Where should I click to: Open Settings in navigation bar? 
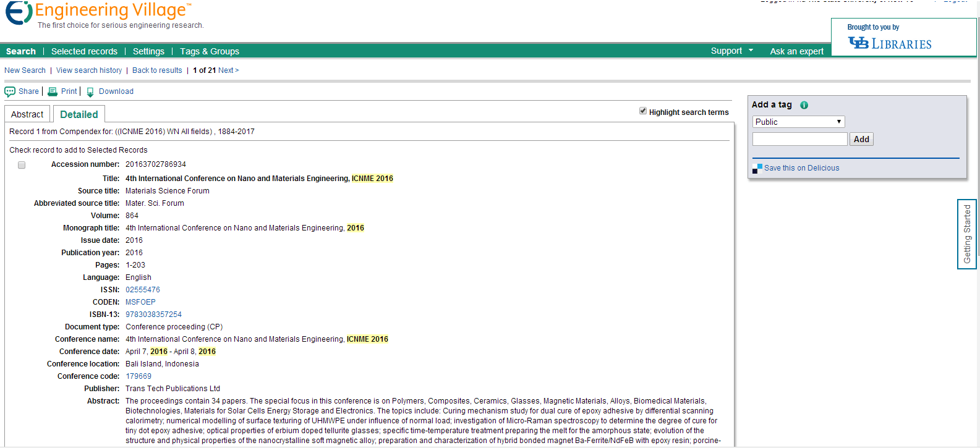click(148, 51)
